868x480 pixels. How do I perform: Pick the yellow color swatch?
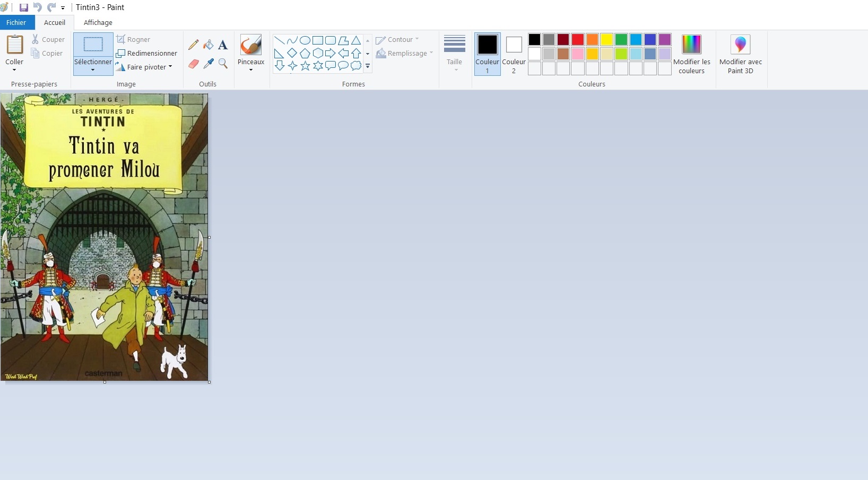[x=606, y=39]
